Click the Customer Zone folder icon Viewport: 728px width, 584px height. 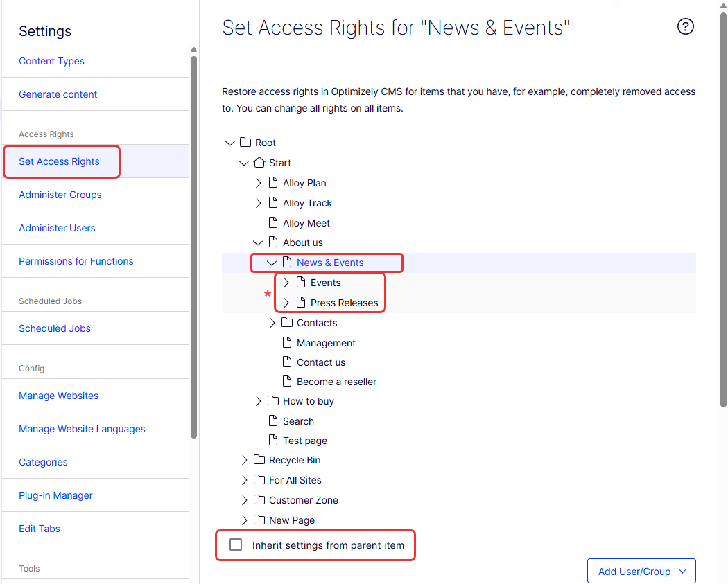coord(259,500)
